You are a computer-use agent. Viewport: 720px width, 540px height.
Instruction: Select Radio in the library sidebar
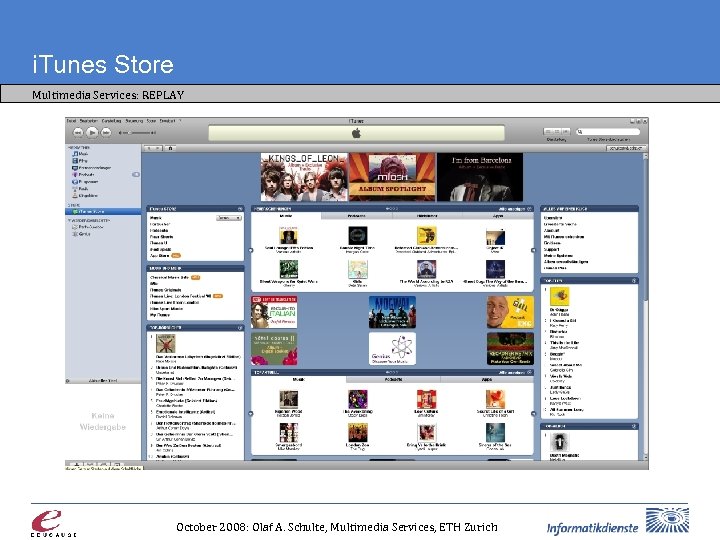click(80, 188)
